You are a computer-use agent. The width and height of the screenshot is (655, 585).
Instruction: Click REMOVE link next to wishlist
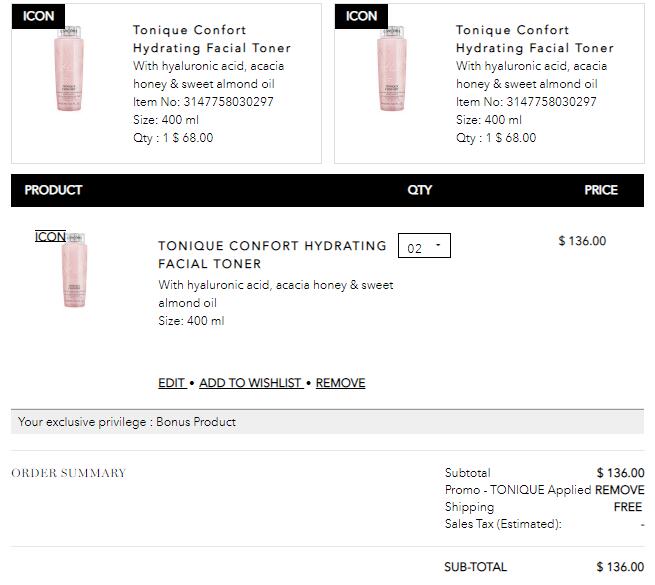(340, 383)
